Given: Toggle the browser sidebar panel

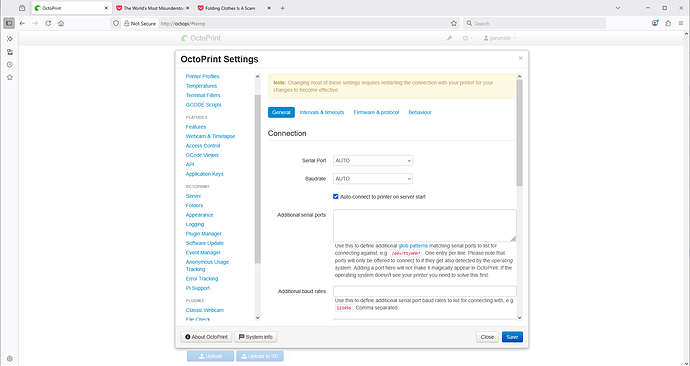Looking at the screenshot, I should tap(9, 23).
